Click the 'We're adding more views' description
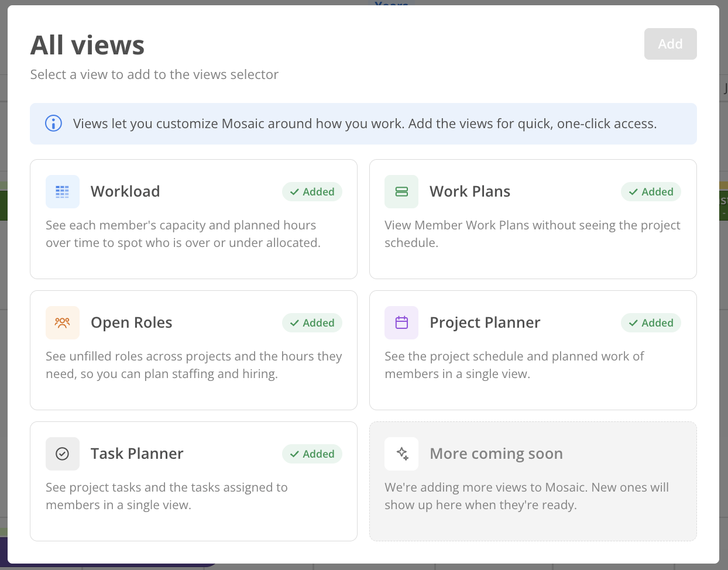Image resolution: width=728 pixels, height=570 pixels. (527, 496)
